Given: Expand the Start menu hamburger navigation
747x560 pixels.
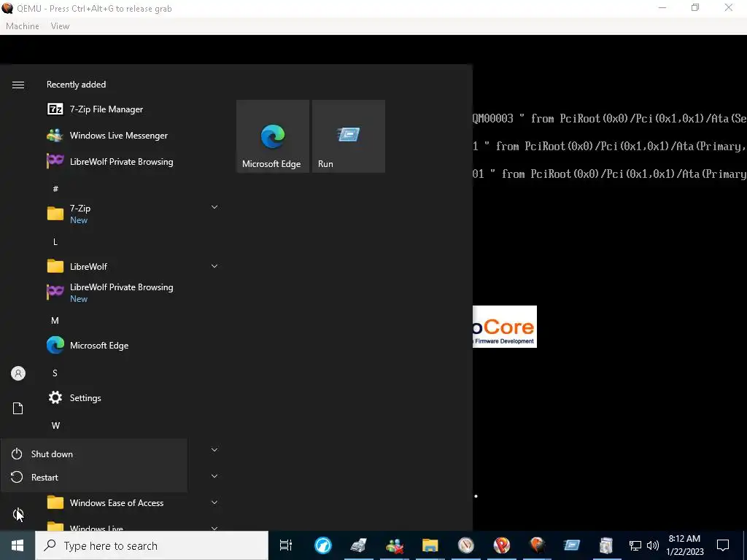Looking at the screenshot, I should 18,85.
